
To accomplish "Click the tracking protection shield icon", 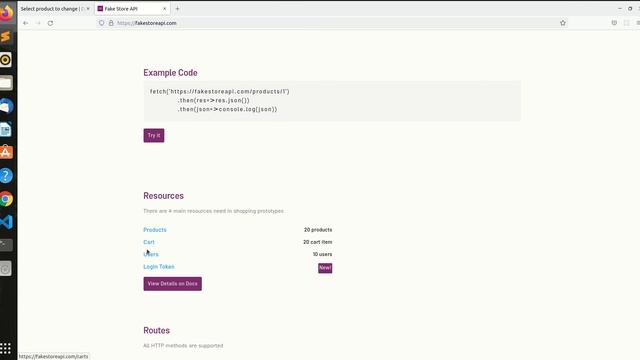I will (102, 23).
